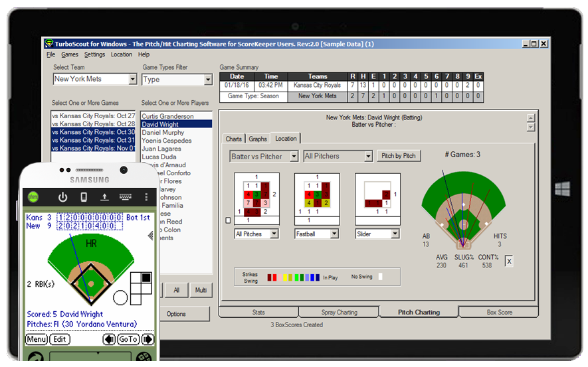Click the Slider pitch location chart
Viewport: 588px width, 367px height.
[x=377, y=199]
